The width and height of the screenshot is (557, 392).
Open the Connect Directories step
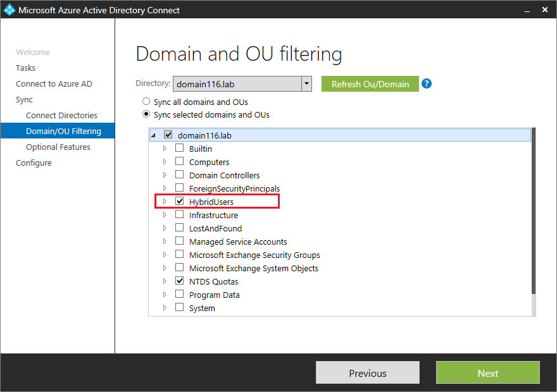click(61, 115)
